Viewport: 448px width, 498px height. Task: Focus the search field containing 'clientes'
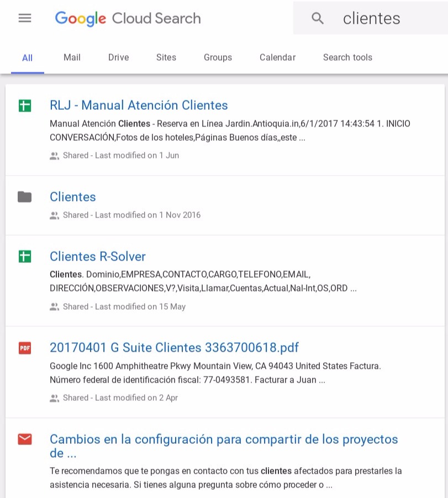tap(371, 18)
